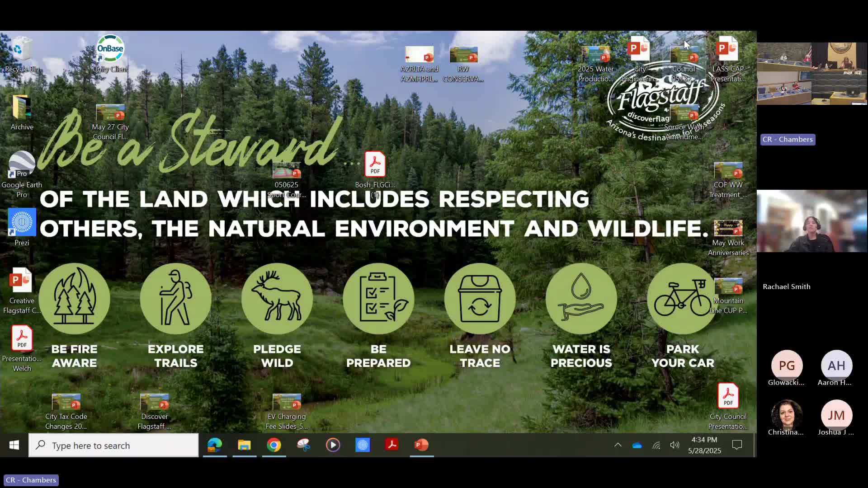The height and width of the screenshot is (488, 868).
Task: Click the Windows Start button
Action: tap(14, 445)
